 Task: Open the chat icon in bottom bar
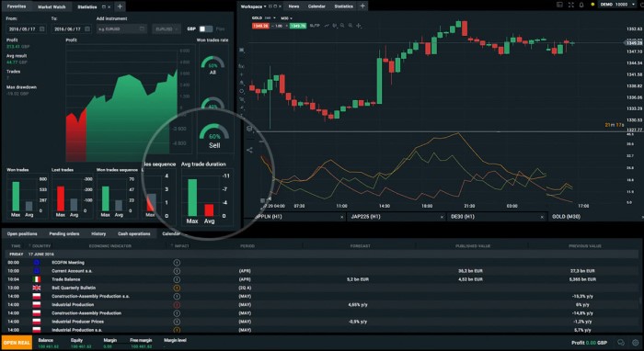click(621, 343)
